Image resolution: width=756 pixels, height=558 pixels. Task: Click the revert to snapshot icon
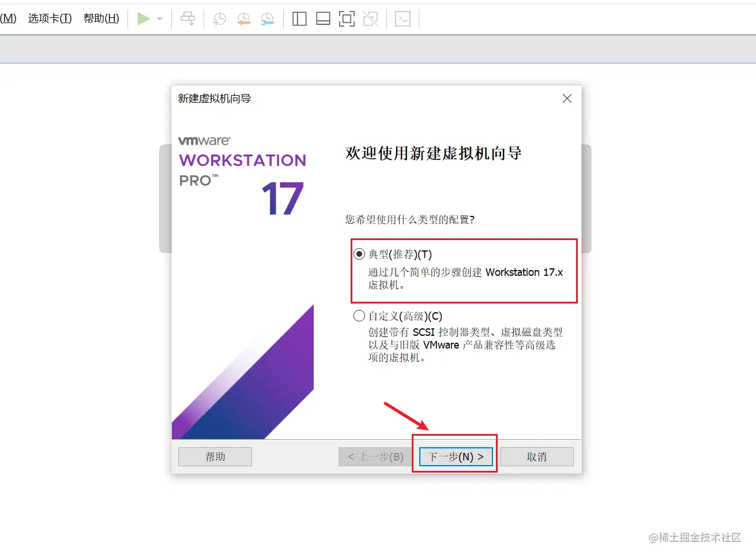(x=244, y=19)
